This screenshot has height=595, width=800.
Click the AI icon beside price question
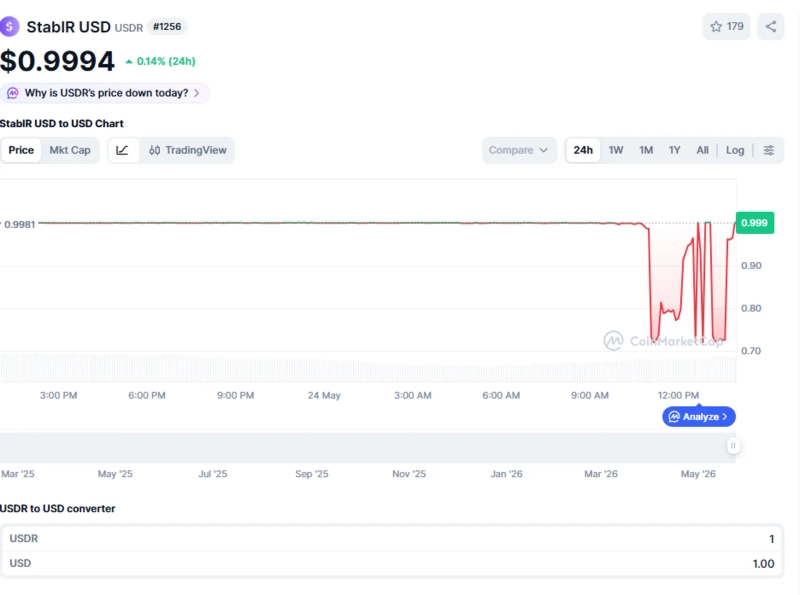(x=13, y=93)
